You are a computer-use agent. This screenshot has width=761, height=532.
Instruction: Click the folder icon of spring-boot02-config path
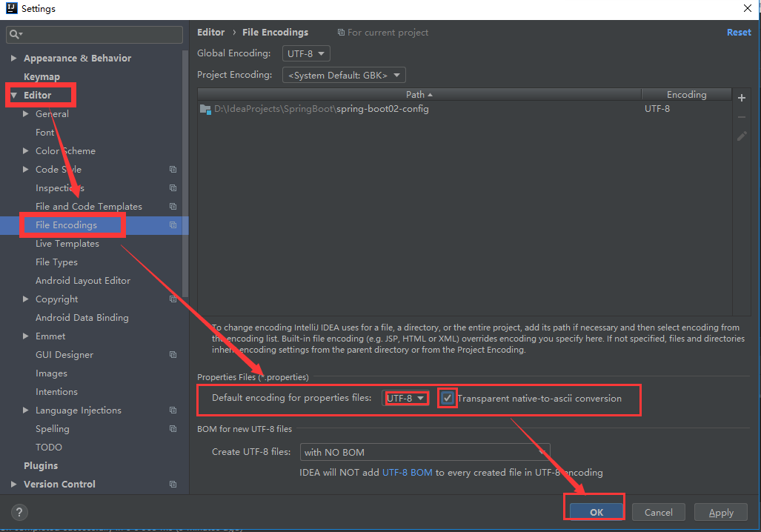point(205,109)
